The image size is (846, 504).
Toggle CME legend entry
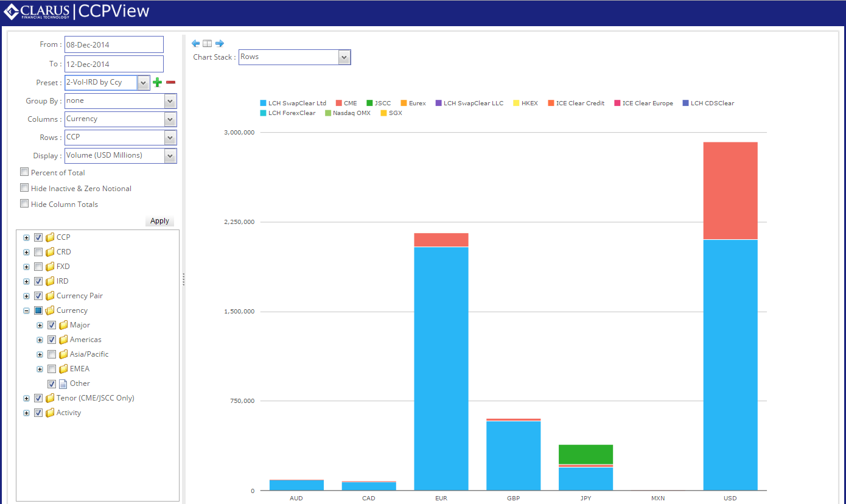(x=346, y=103)
